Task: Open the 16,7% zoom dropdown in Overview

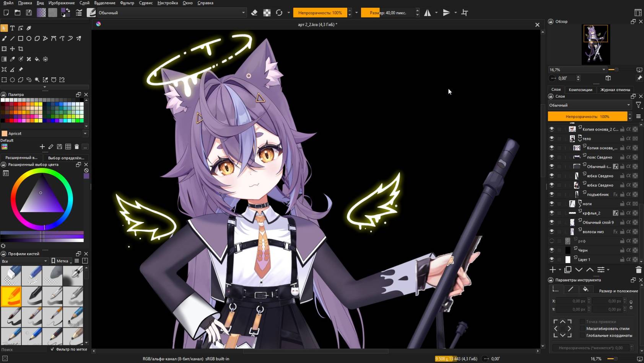Action: pos(577,70)
